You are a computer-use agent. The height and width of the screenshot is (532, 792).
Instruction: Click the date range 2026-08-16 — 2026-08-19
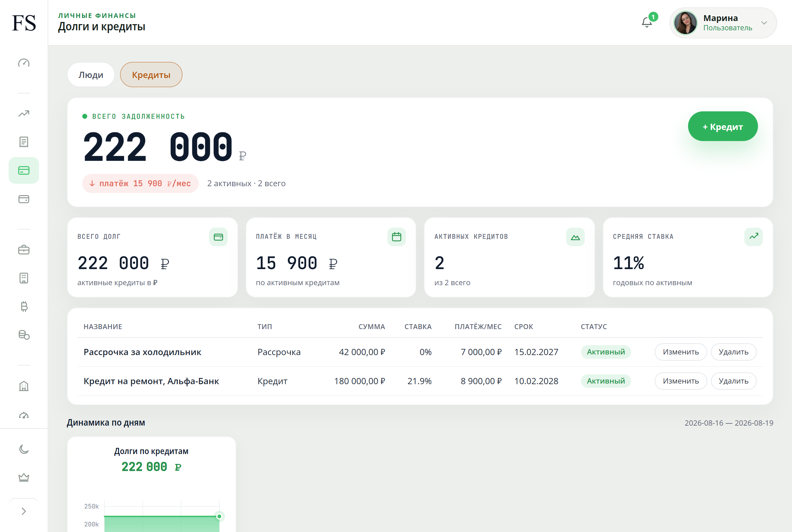coord(729,423)
